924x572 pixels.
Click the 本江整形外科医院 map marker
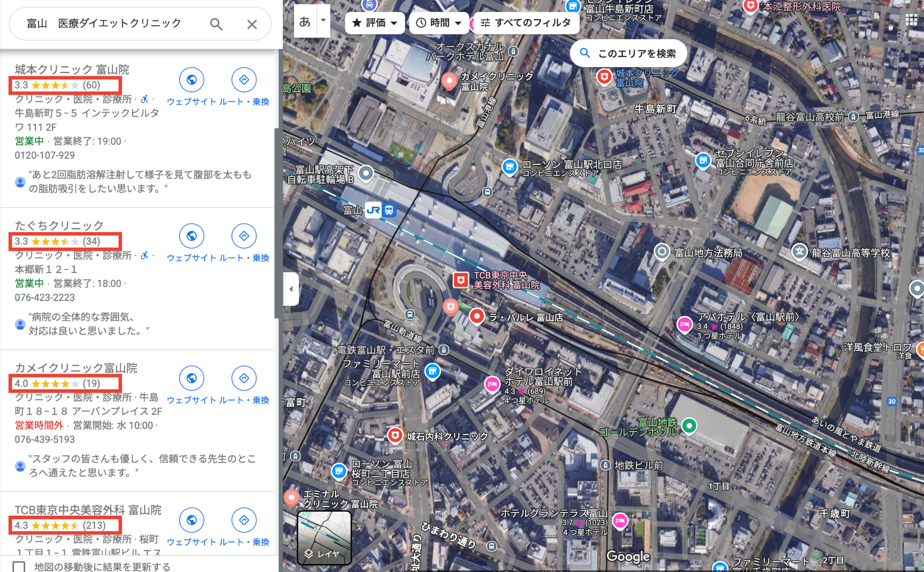750,6
